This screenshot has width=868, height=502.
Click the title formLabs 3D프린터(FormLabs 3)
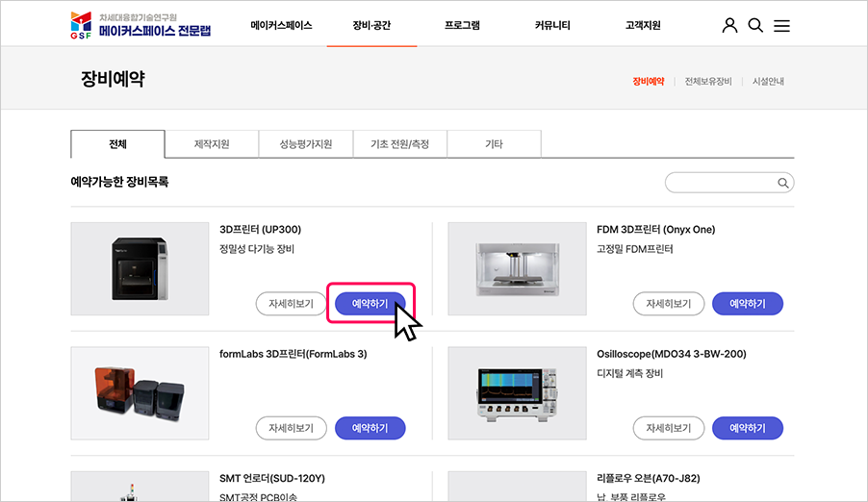[x=293, y=354]
